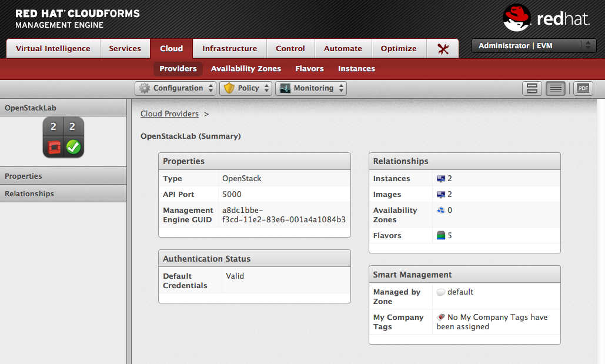Open the Administrator | EVM user dropdown
This screenshot has width=605, height=364.
(x=534, y=46)
